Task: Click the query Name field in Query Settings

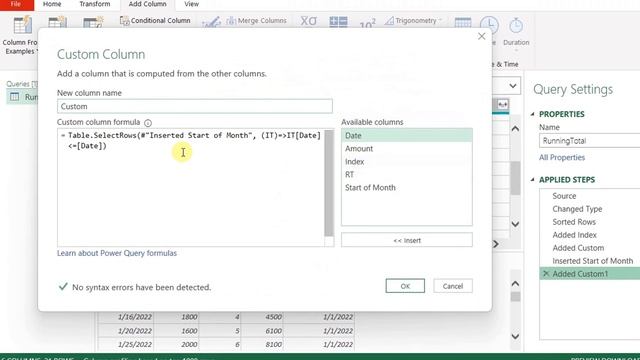Action: [589, 141]
